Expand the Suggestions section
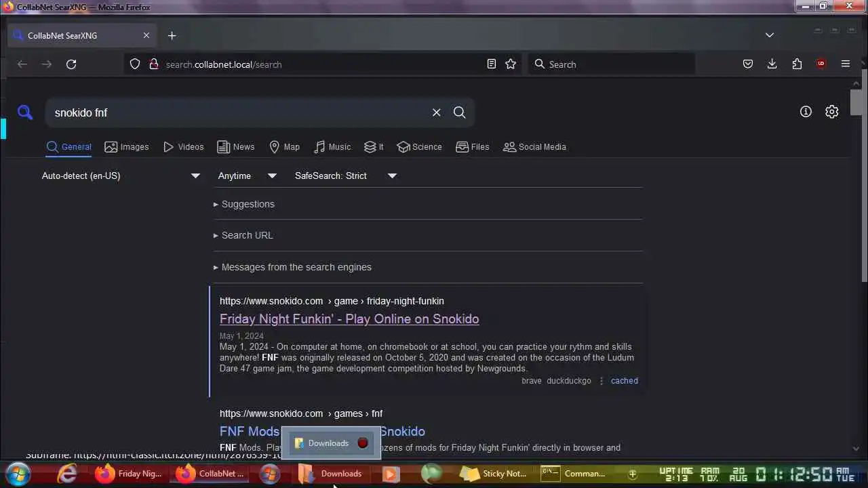The height and width of the screenshot is (488, 868). pyautogui.click(x=244, y=204)
